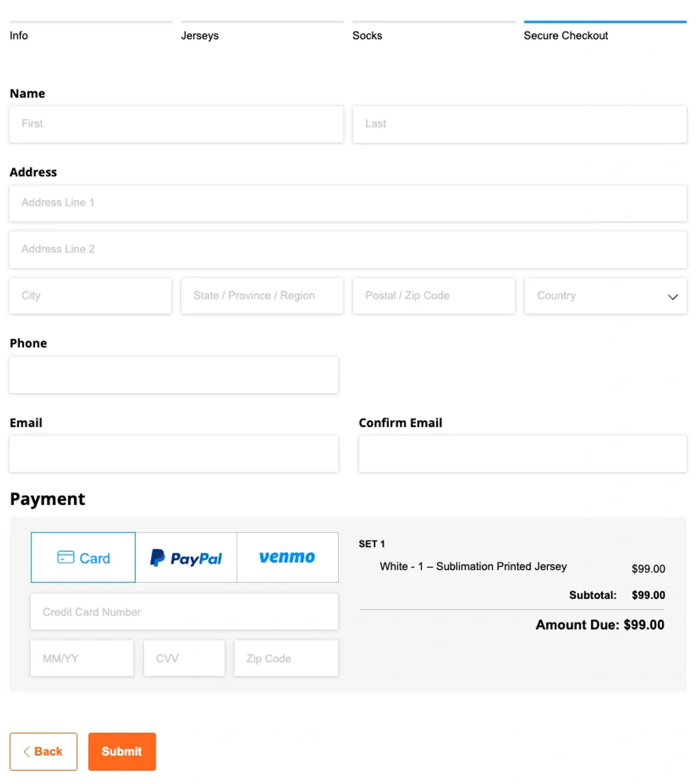Select the City input box

pyautogui.click(x=90, y=296)
